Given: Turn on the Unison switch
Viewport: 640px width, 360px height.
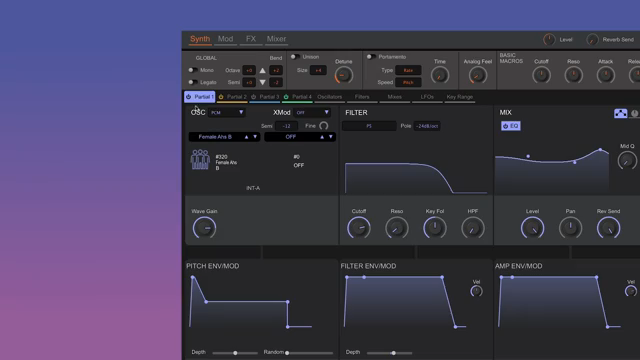Looking at the screenshot, I should 295,57.
